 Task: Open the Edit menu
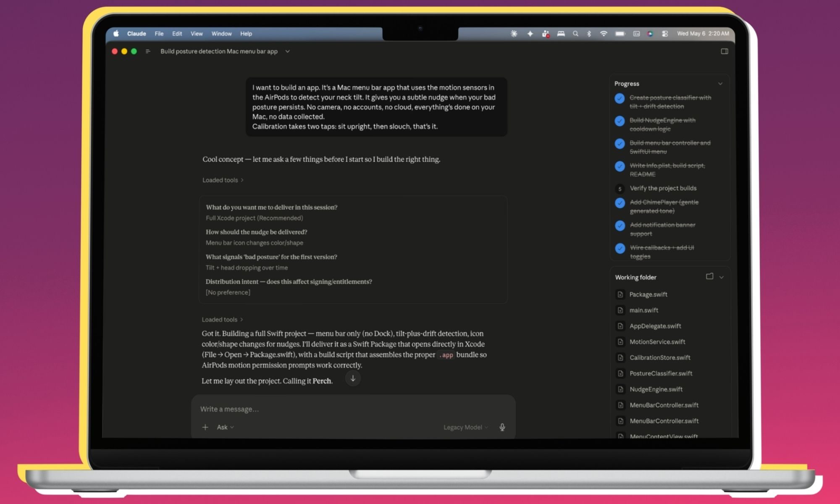pyautogui.click(x=177, y=34)
